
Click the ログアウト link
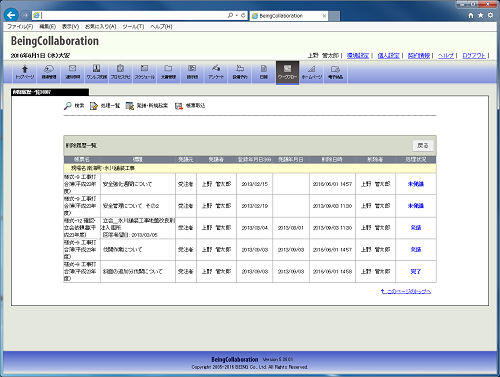point(474,55)
